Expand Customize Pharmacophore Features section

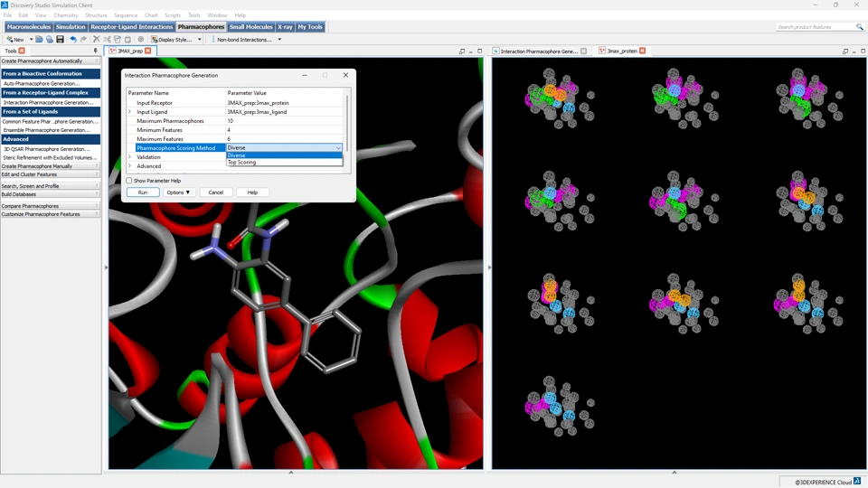[50, 214]
